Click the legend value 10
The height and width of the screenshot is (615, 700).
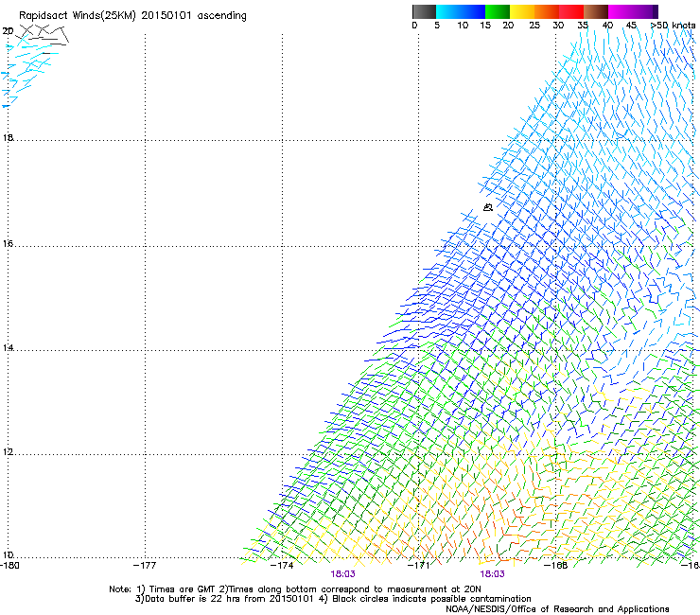463,26
